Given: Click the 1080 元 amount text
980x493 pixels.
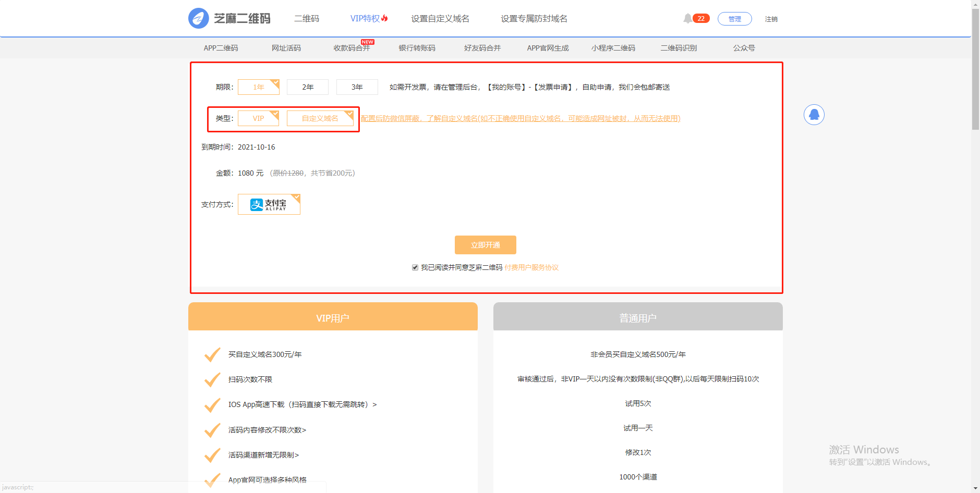Looking at the screenshot, I should tap(251, 173).
